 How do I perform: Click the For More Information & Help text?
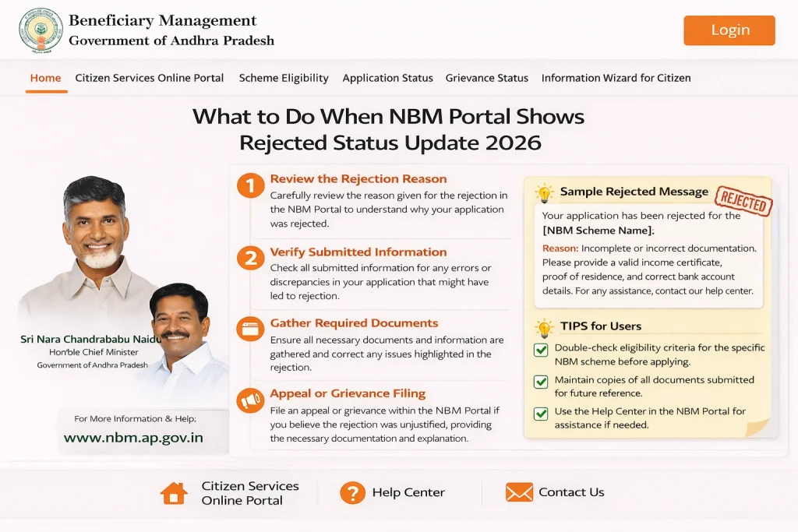coord(135,418)
